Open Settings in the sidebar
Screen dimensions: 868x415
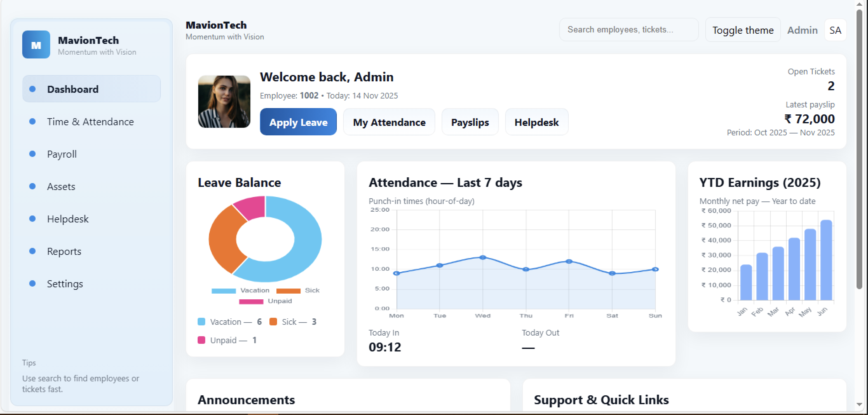coord(65,283)
